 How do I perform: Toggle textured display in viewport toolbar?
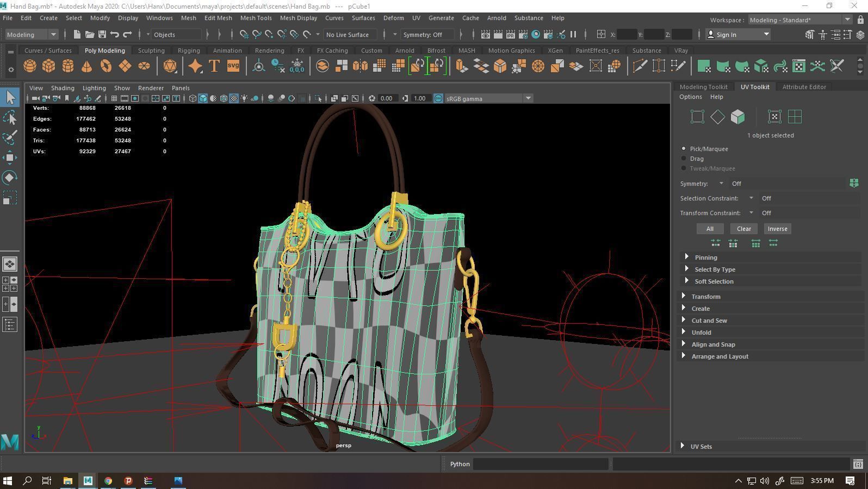[234, 98]
